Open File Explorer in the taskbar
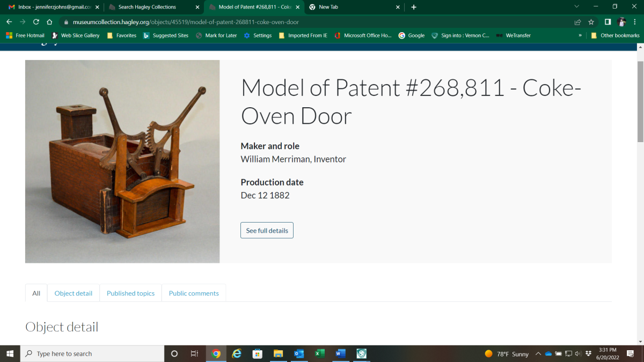Screen dimensions: 644x362 click(x=278, y=353)
